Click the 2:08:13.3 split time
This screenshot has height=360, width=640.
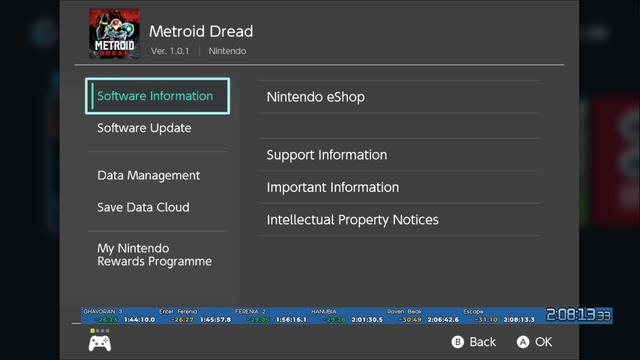pyautogui.click(x=519, y=320)
